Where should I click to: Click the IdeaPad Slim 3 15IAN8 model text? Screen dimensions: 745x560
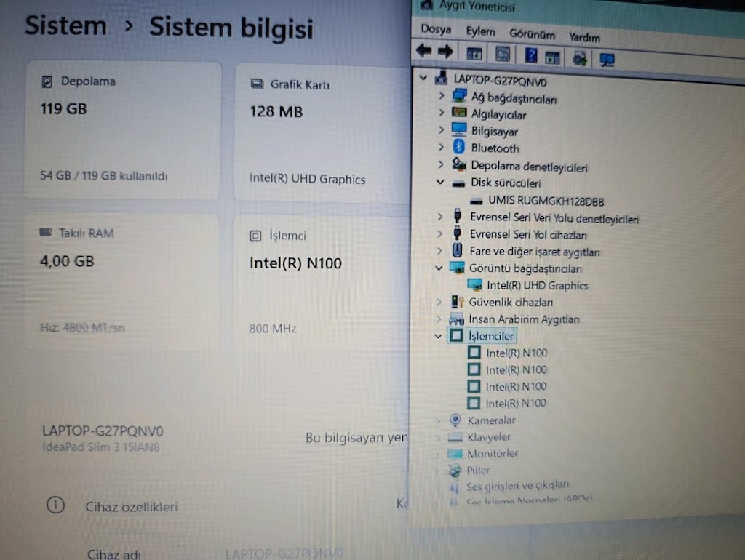101,447
